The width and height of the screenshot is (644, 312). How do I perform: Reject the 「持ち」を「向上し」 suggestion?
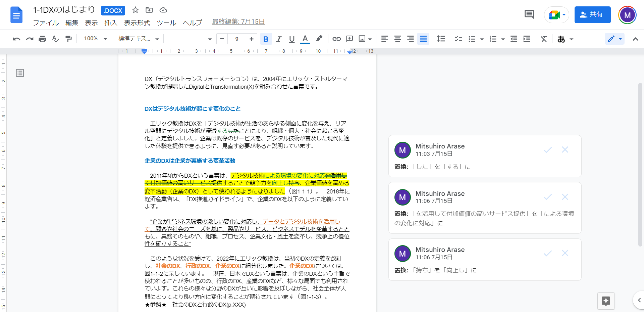pos(565,253)
